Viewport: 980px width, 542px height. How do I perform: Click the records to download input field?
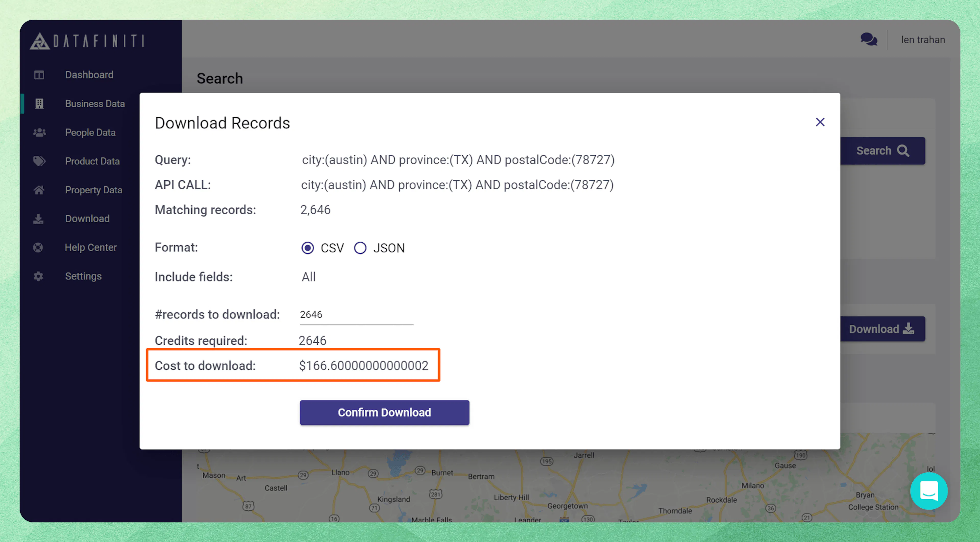pyautogui.click(x=356, y=314)
